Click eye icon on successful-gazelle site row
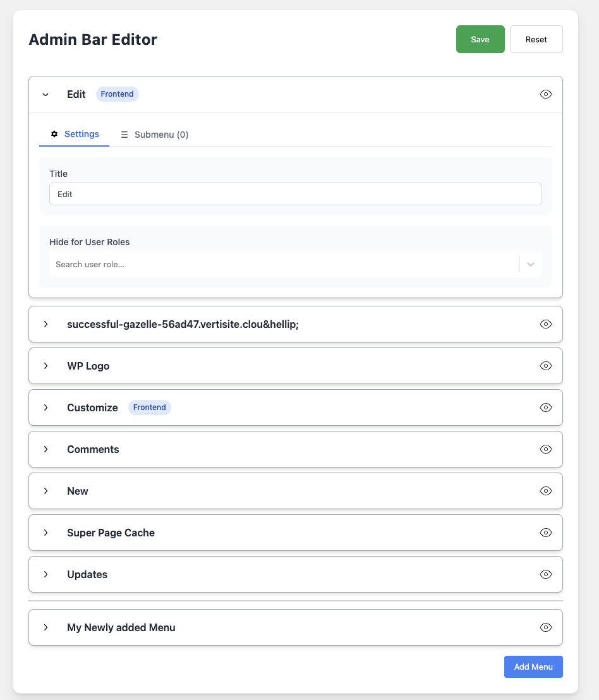 (x=546, y=324)
